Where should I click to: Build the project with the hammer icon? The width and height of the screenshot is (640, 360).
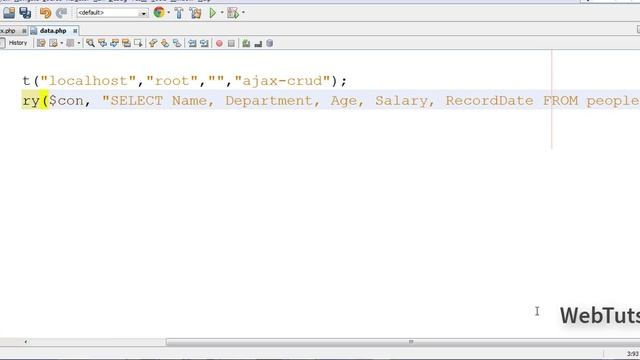(179, 13)
